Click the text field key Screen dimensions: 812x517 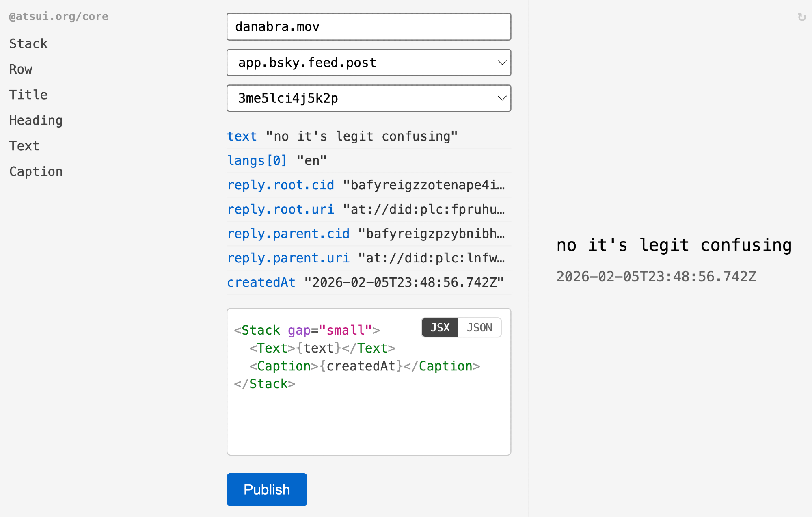242,136
